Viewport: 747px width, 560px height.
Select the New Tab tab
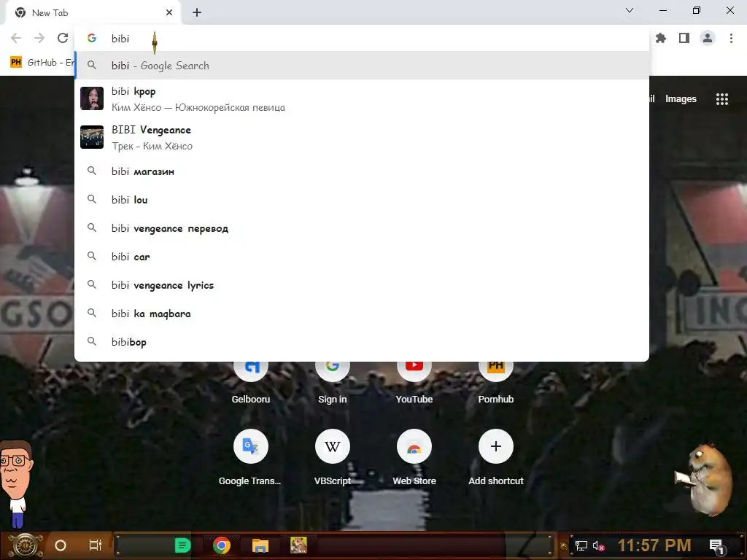[93, 13]
